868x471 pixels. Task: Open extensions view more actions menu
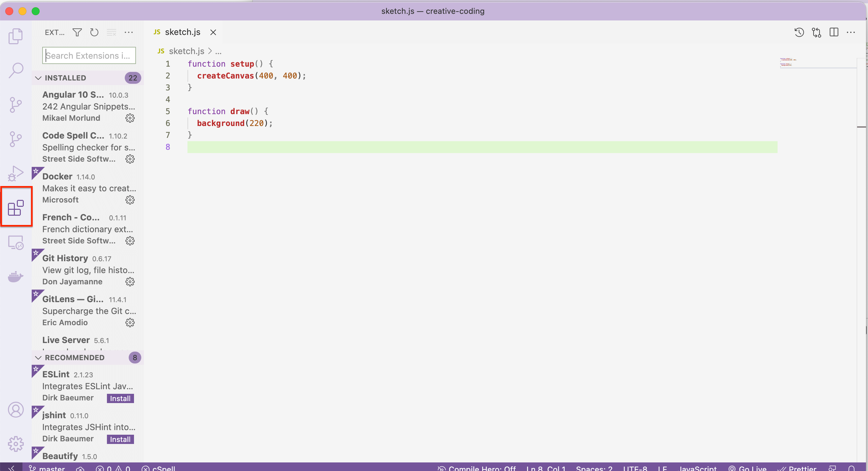coord(129,32)
